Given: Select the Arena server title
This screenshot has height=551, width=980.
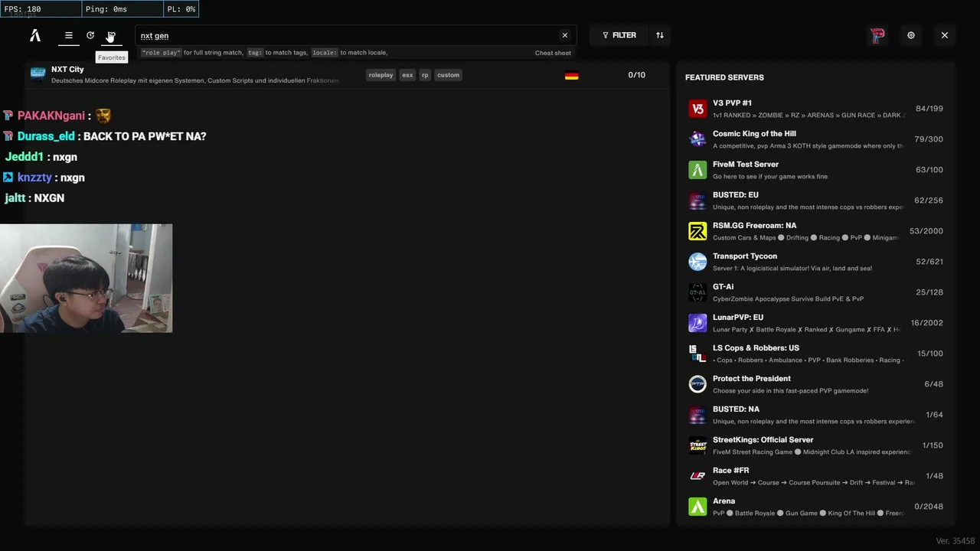Looking at the screenshot, I should pyautogui.click(x=724, y=500).
